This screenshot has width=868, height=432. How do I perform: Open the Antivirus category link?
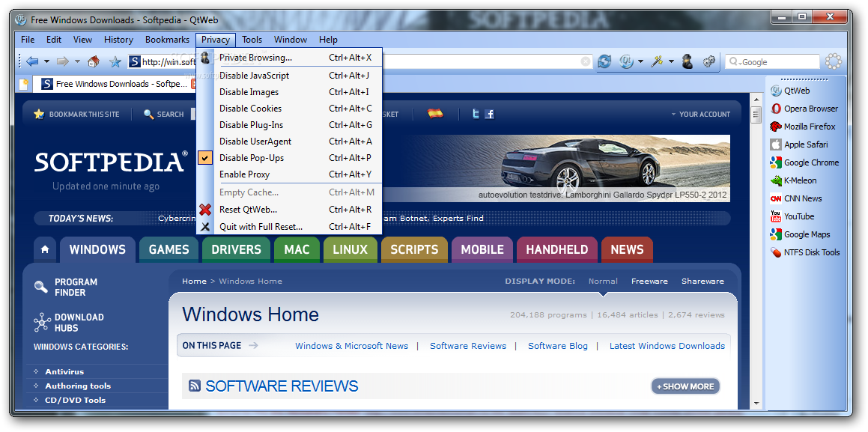pyautogui.click(x=64, y=371)
